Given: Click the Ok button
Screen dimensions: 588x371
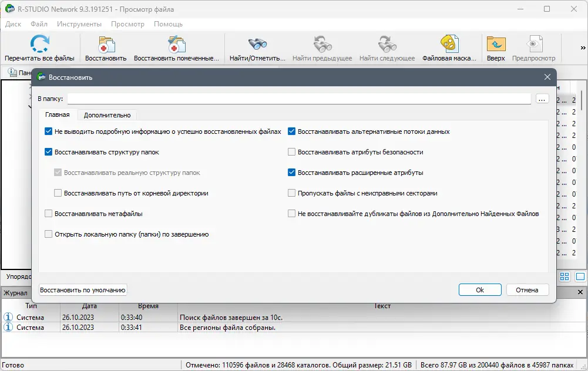Looking at the screenshot, I should click(480, 289).
